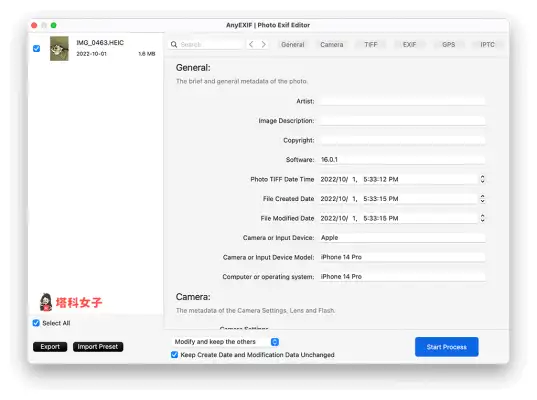537x400 pixels.
Task: Switch to the Camera tab
Action: pos(332,45)
